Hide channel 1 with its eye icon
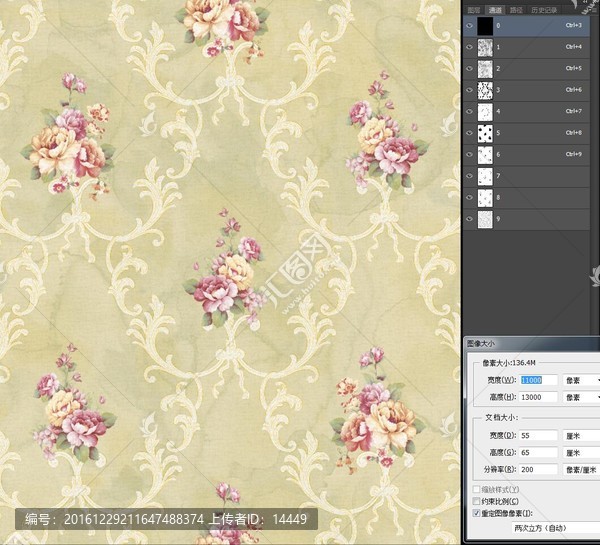This screenshot has width=600, height=545. pos(470,47)
